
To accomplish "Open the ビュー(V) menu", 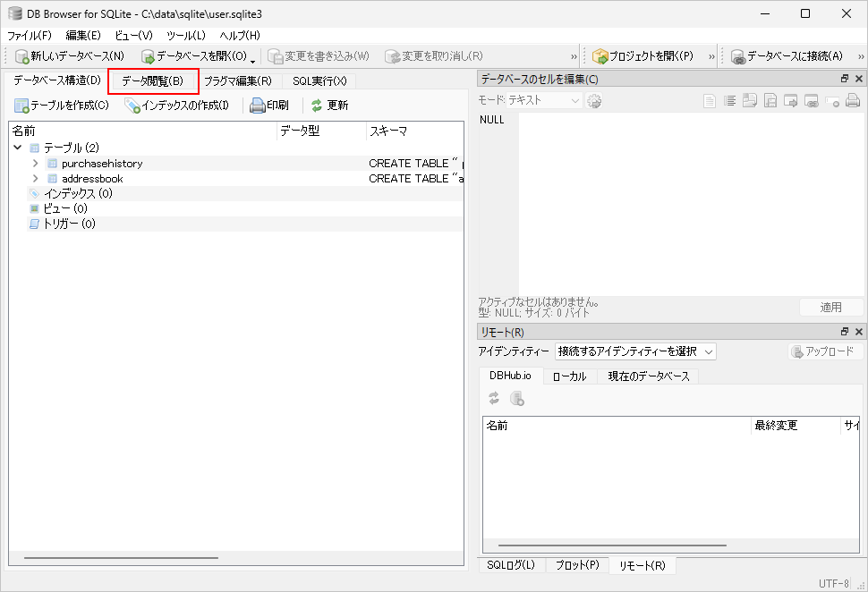I will point(133,36).
